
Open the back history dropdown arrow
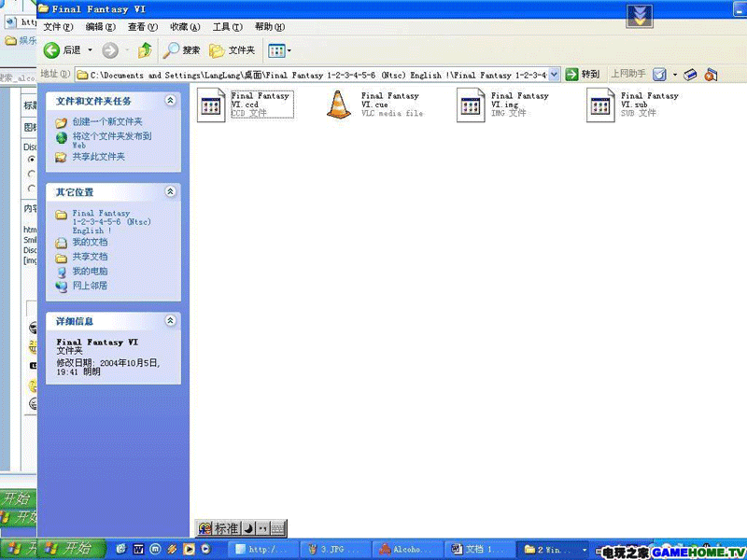(90, 50)
